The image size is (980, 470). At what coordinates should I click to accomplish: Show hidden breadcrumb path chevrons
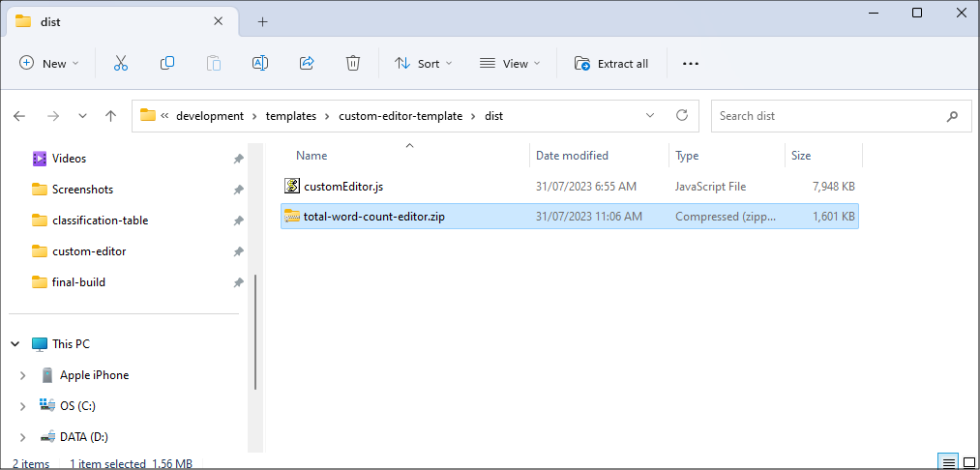click(165, 116)
